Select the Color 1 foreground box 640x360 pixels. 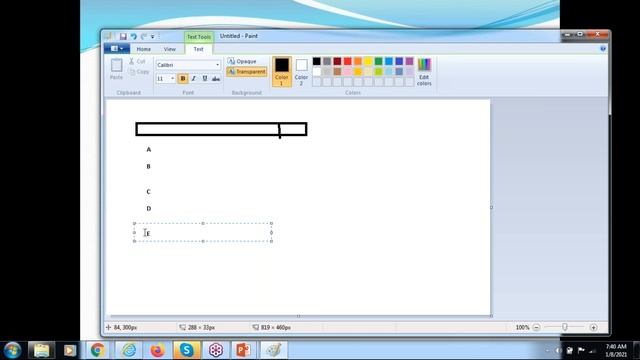(x=282, y=72)
